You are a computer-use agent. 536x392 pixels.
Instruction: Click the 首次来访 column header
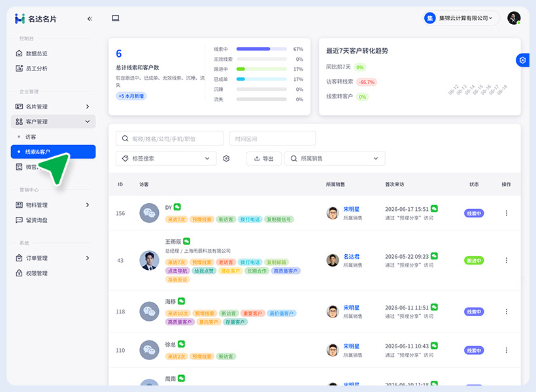click(x=394, y=184)
